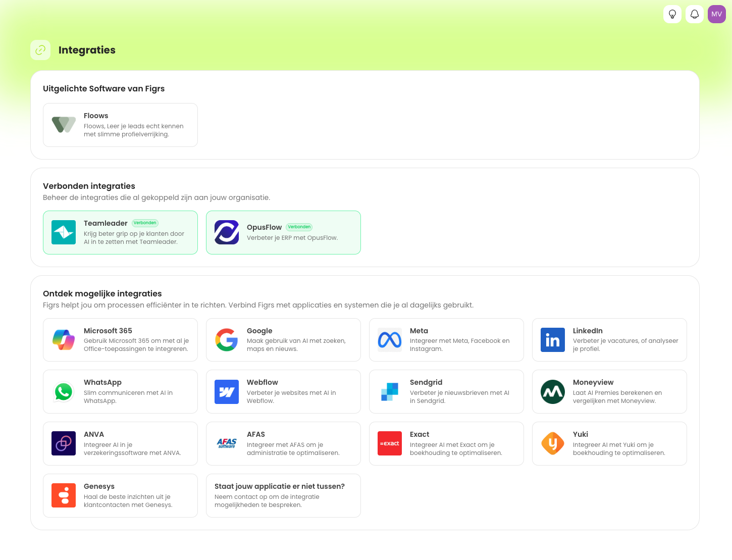Viewport: 732px width, 560px height.
Task: Click the LinkedIn logo
Action: click(x=553, y=340)
